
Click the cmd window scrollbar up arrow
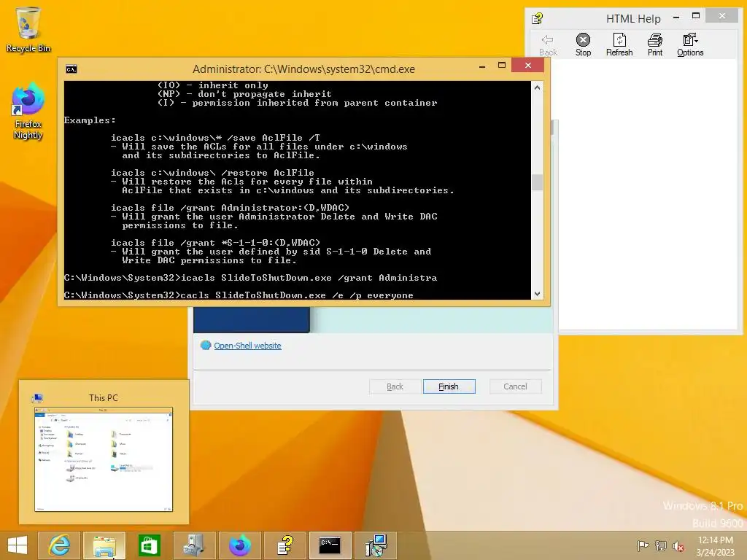coord(538,87)
